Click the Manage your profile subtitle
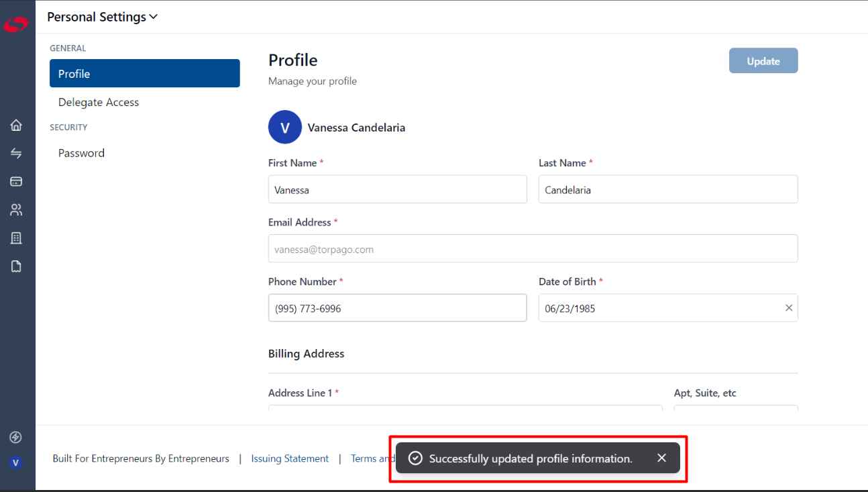 313,81
